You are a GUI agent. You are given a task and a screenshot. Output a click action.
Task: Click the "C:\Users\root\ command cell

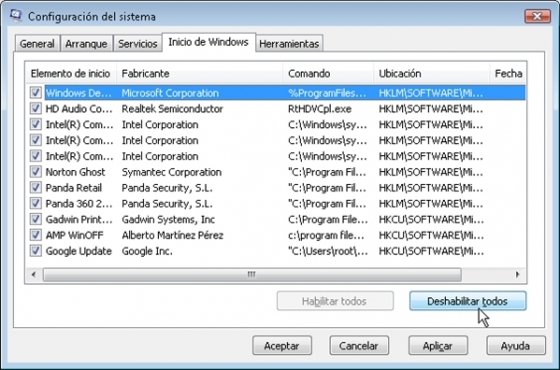(x=328, y=251)
